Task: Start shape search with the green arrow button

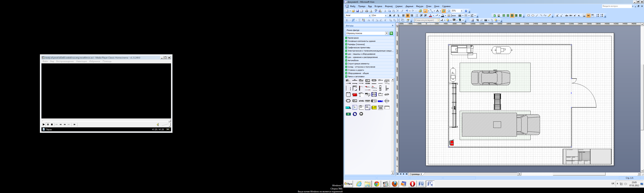Action: click(391, 33)
